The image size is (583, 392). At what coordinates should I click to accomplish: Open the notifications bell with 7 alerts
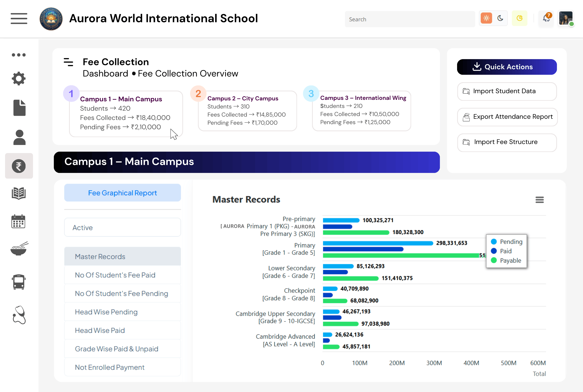pos(546,18)
